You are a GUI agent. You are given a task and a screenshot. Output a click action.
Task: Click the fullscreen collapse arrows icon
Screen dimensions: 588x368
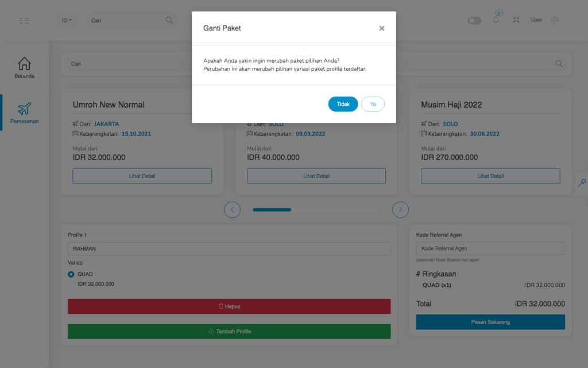516,20
